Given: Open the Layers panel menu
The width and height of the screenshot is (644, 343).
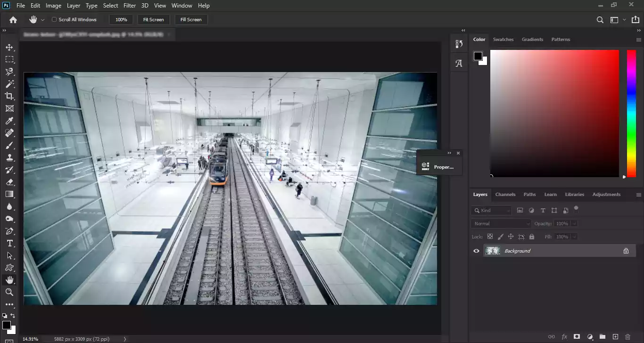Looking at the screenshot, I should click(x=639, y=195).
